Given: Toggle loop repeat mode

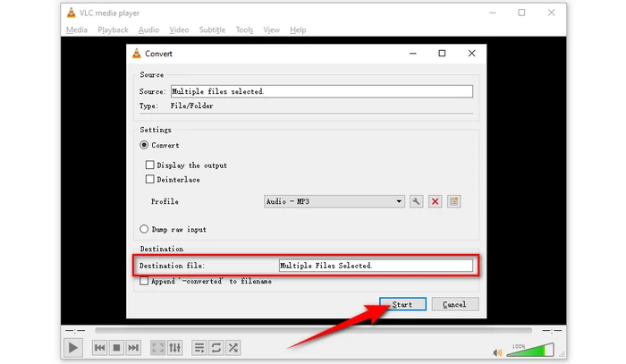Looking at the screenshot, I should click(216, 347).
